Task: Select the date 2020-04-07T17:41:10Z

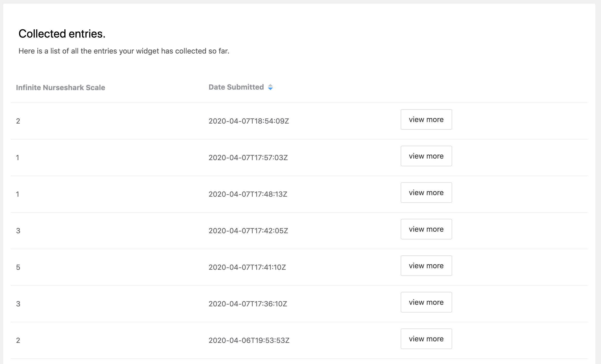Action: pyautogui.click(x=247, y=267)
